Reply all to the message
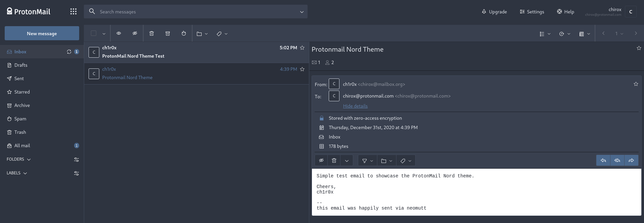The image size is (644, 223). 617,161
